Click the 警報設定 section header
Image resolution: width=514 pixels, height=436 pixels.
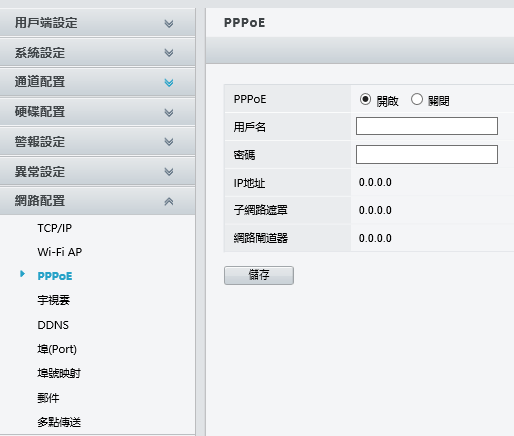[x=97, y=142]
